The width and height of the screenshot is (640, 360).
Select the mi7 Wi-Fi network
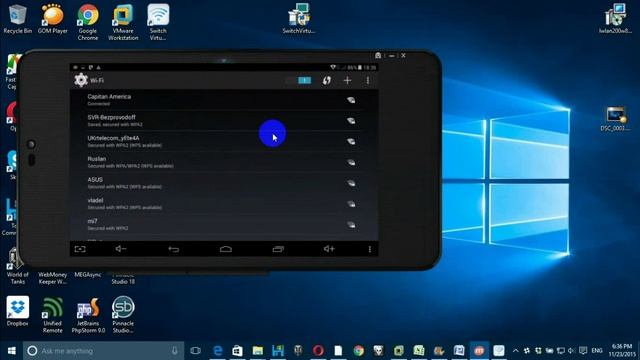coord(224,224)
